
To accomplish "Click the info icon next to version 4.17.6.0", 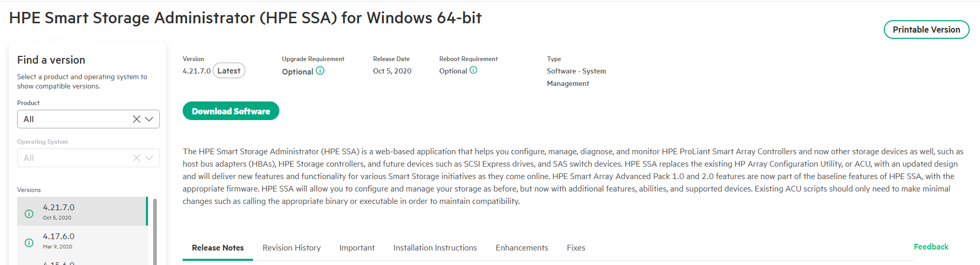I will click(x=29, y=243).
